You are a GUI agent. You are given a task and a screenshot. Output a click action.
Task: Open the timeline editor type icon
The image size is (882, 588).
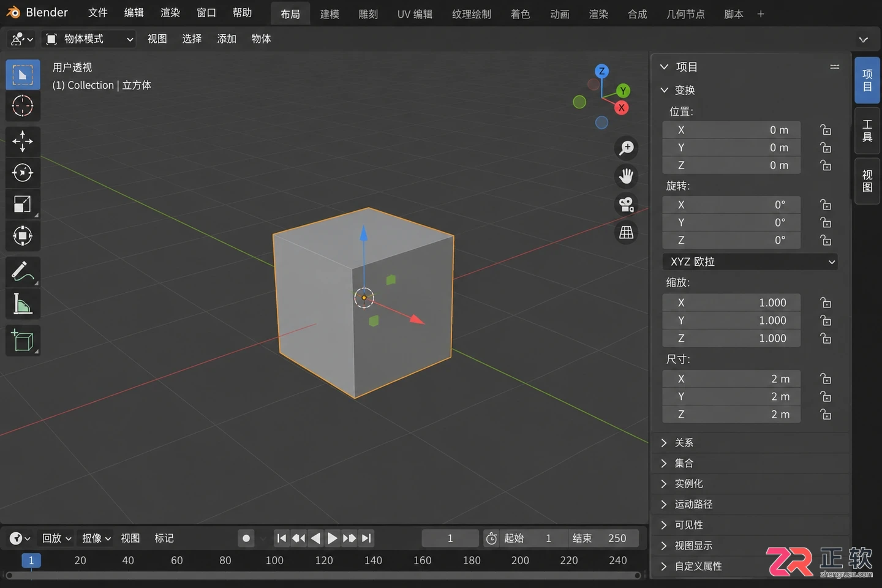pyautogui.click(x=20, y=538)
